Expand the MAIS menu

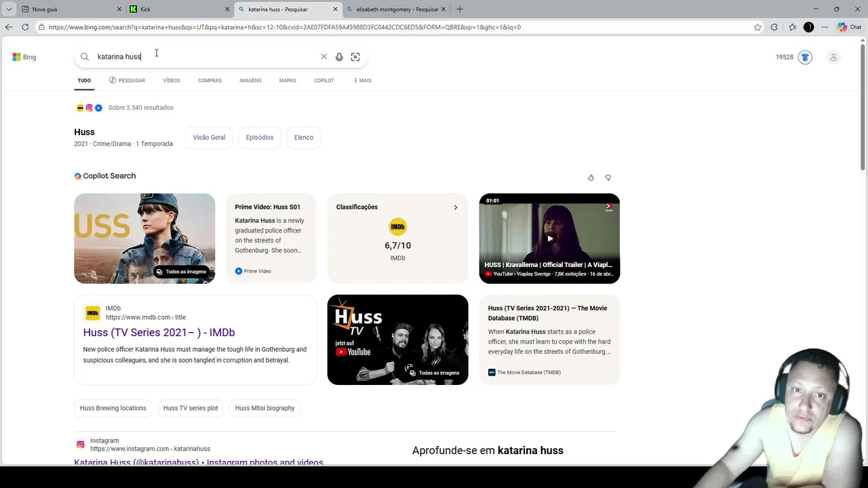pyautogui.click(x=363, y=81)
